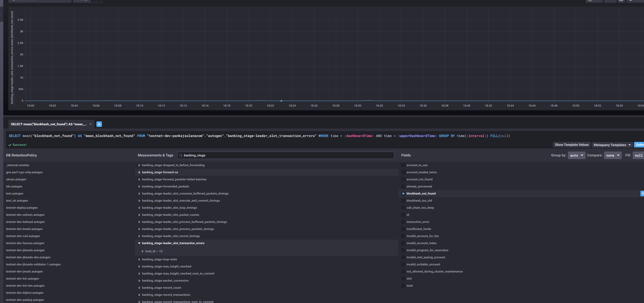Select testnet-dev-klykov.autogen database
The width and height of the screenshot is (644, 303).
point(25,293)
